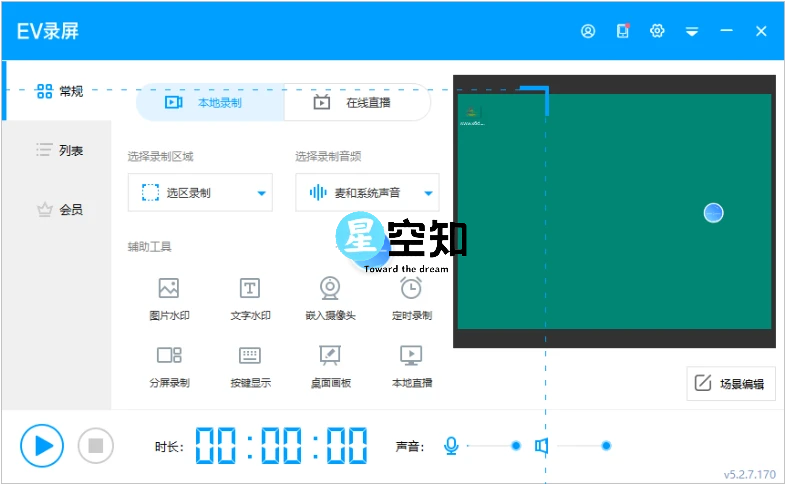Image resolution: width=785 pixels, height=484 pixels.
Task: Mute the microphone icon
Action: pyautogui.click(x=451, y=445)
